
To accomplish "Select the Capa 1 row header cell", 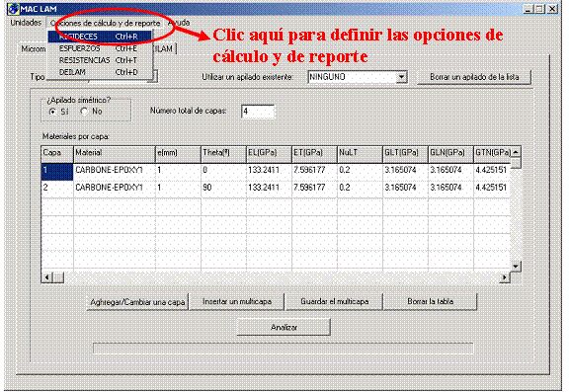I will [x=57, y=172].
